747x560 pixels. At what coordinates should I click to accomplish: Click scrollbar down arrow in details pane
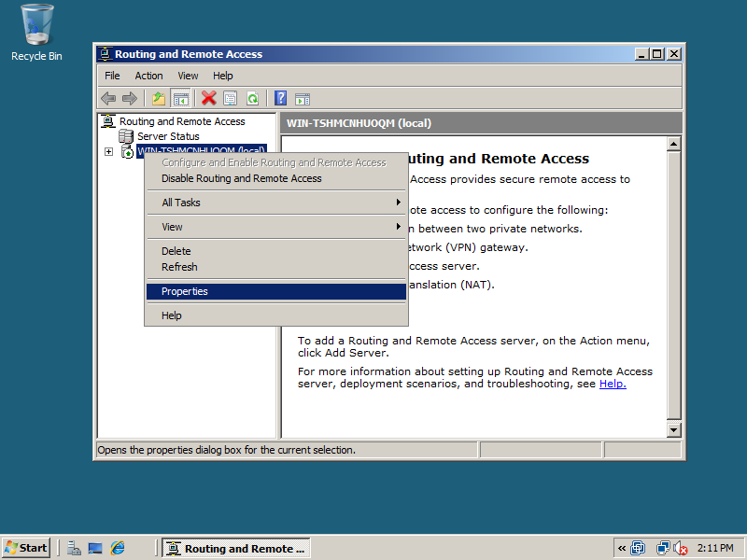[x=673, y=430]
